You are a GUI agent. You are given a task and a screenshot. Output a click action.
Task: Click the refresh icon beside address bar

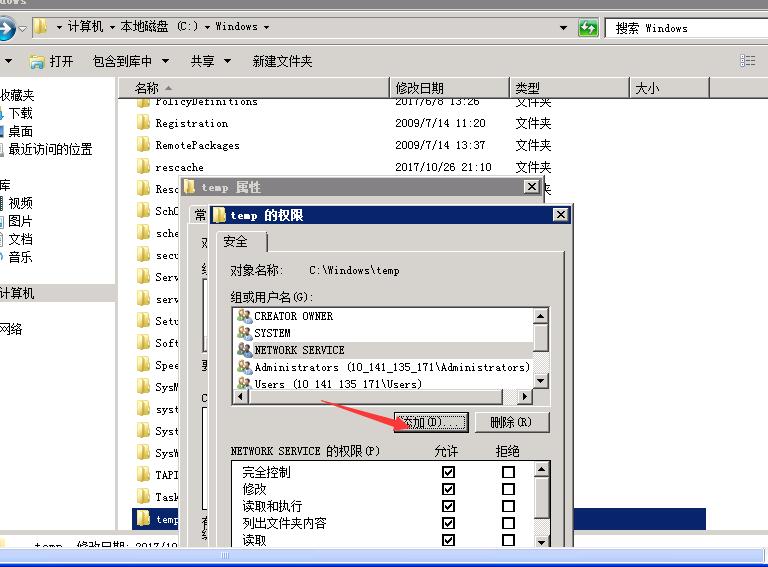pyautogui.click(x=588, y=27)
